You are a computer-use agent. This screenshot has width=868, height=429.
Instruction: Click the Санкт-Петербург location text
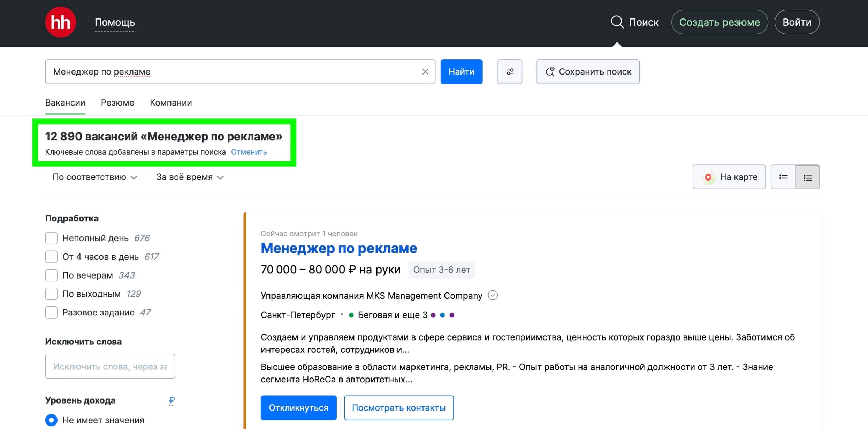[x=298, y=315]
